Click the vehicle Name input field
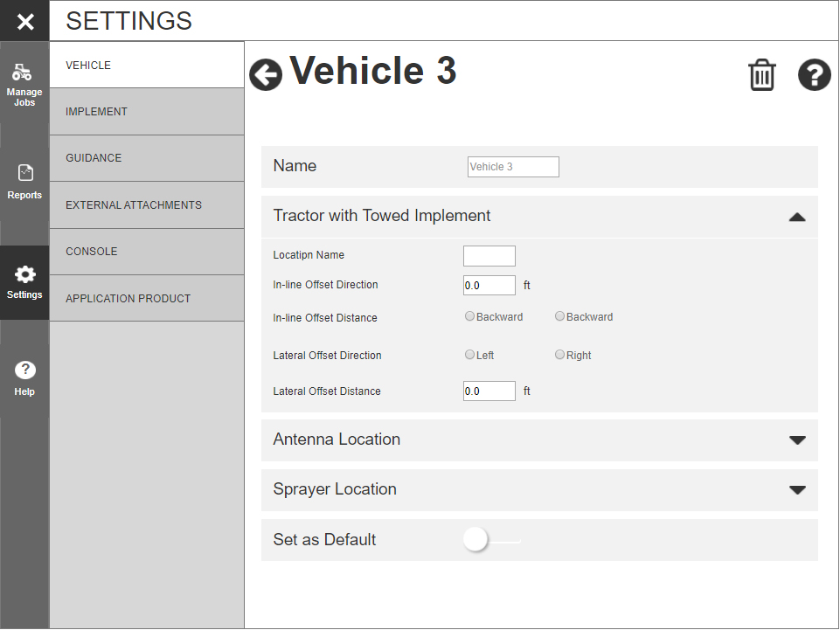840x630 pixels. tap(513, 167)
